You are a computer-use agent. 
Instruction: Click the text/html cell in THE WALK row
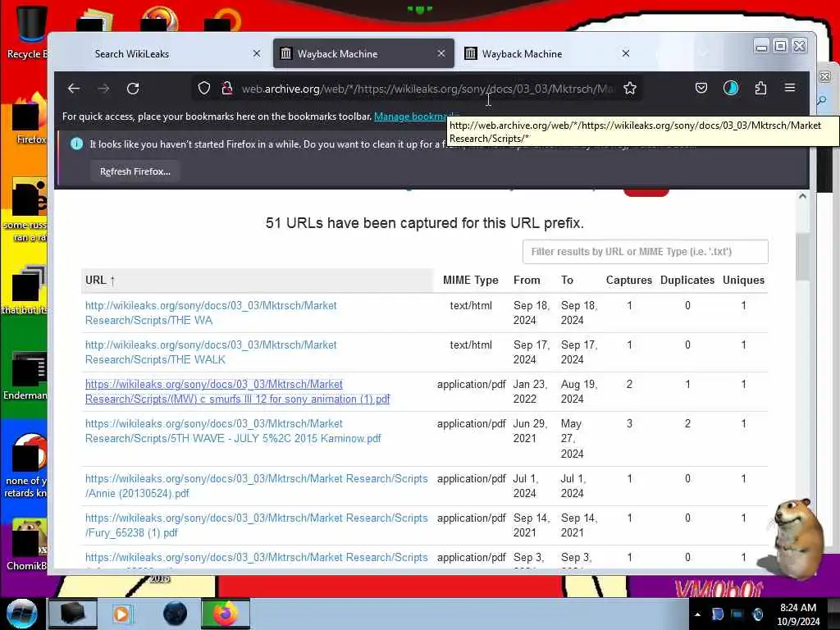coord(471,345)
